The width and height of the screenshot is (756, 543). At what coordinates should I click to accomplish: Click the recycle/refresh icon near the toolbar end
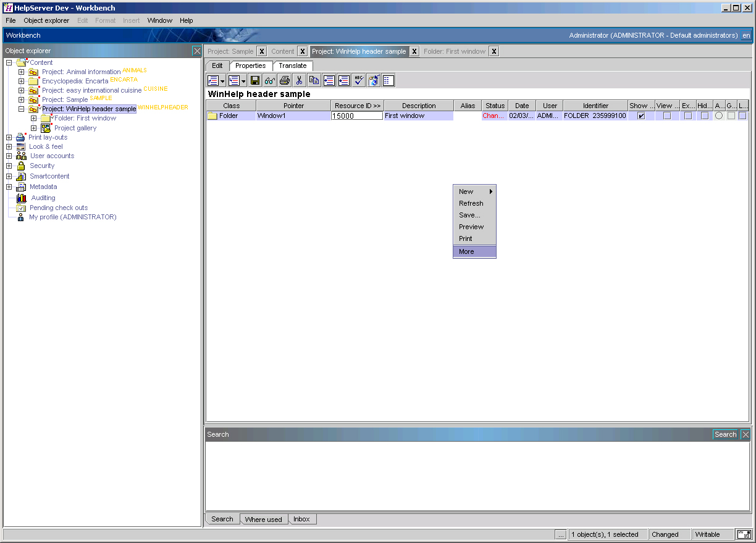373,80
